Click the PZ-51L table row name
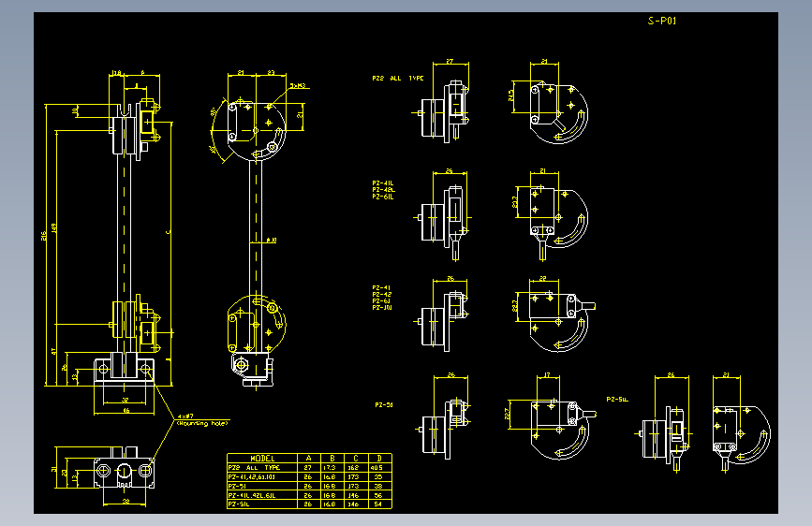 click(239, 504)
